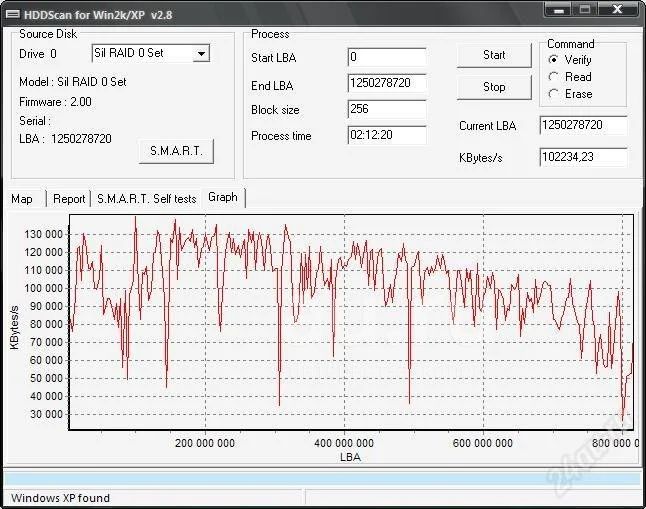Click the KBytes/s speed field

(x=583, y=157)
